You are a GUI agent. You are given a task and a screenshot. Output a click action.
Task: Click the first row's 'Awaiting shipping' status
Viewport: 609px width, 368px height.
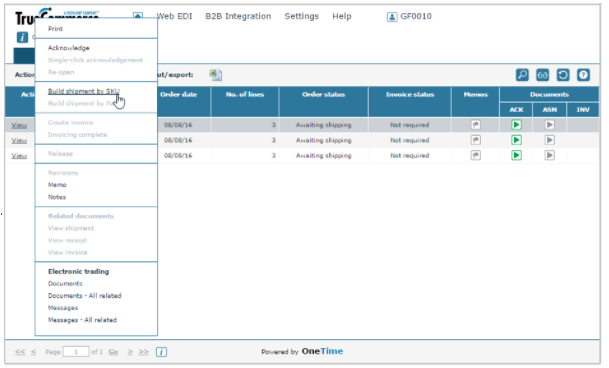(324, 125)
